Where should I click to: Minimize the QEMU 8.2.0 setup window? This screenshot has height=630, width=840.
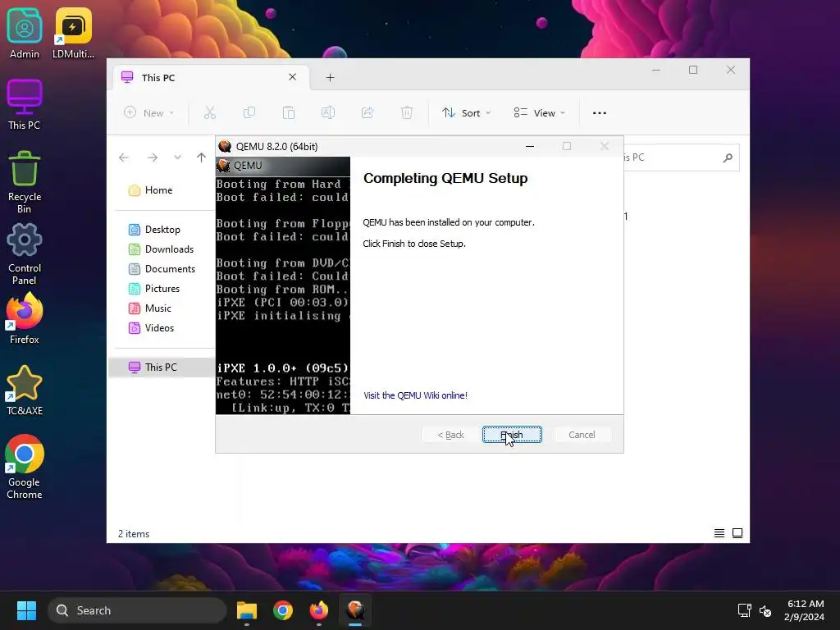pyautogui.click(x=530, y=146)
